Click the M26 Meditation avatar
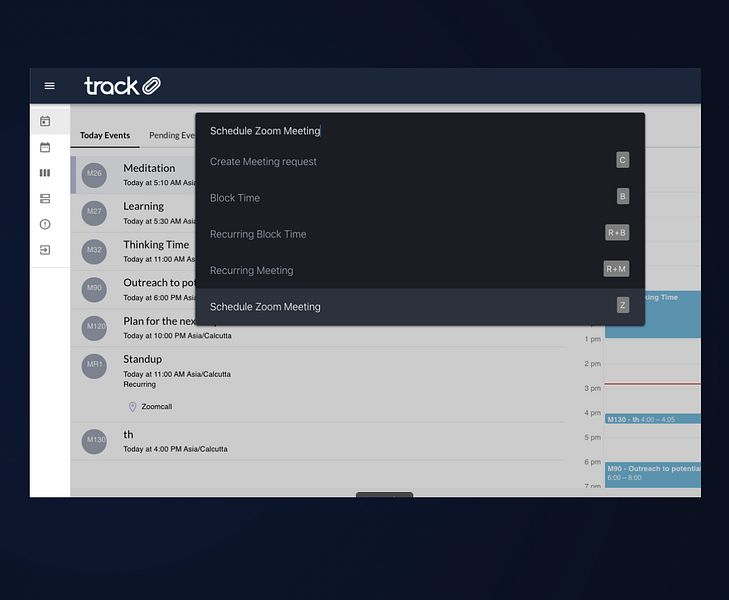729x600 pixels. pyautogui.click(x=94, y=175)
